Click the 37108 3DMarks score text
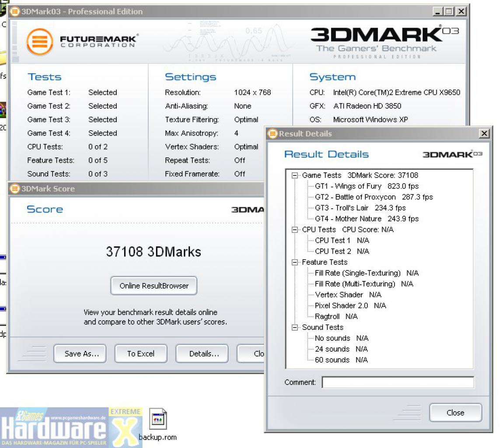The height and width of the screenshot is (448, 500). (154, 252)
